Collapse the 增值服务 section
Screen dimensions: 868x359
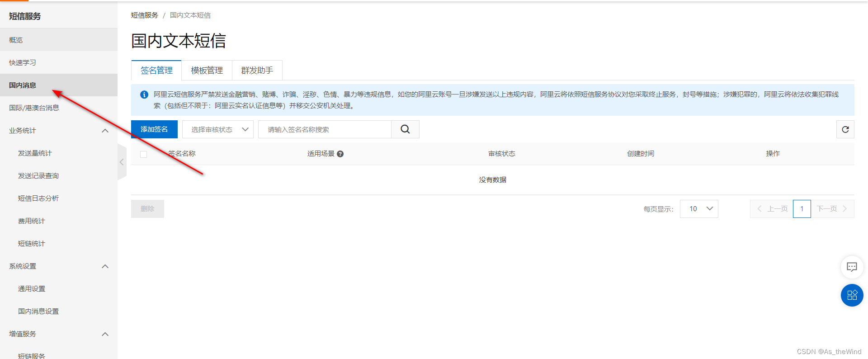click(x=105, y=334)
